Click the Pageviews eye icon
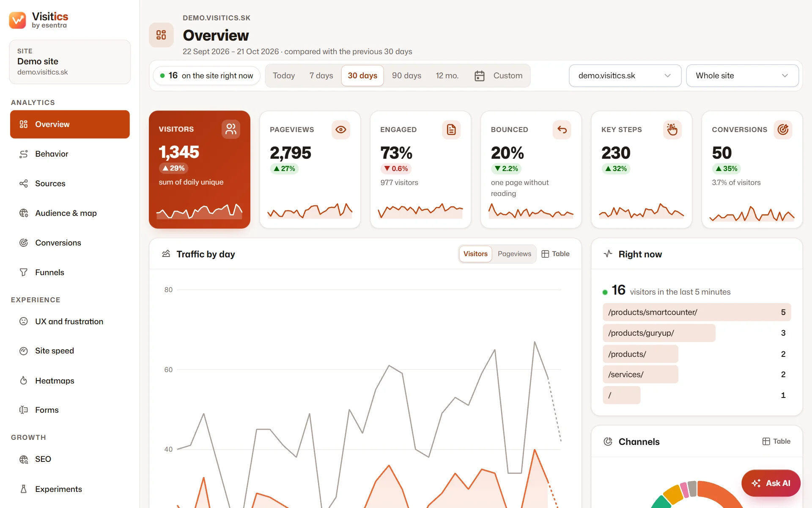 click(340, 130)
